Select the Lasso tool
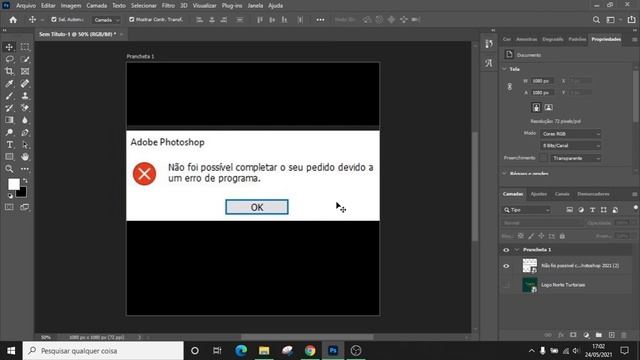This screenshot has width=640, height=360. tap(9, 59)
